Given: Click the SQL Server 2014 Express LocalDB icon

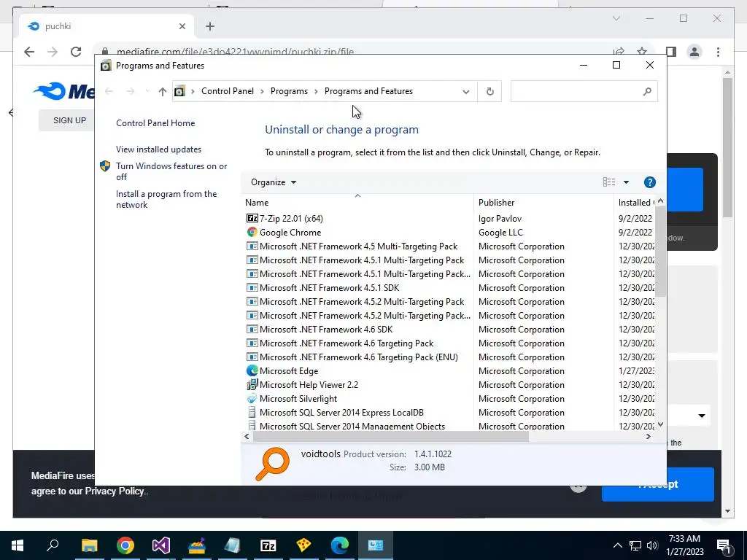Looking at the screenshot, I should [x=252, y=413].
